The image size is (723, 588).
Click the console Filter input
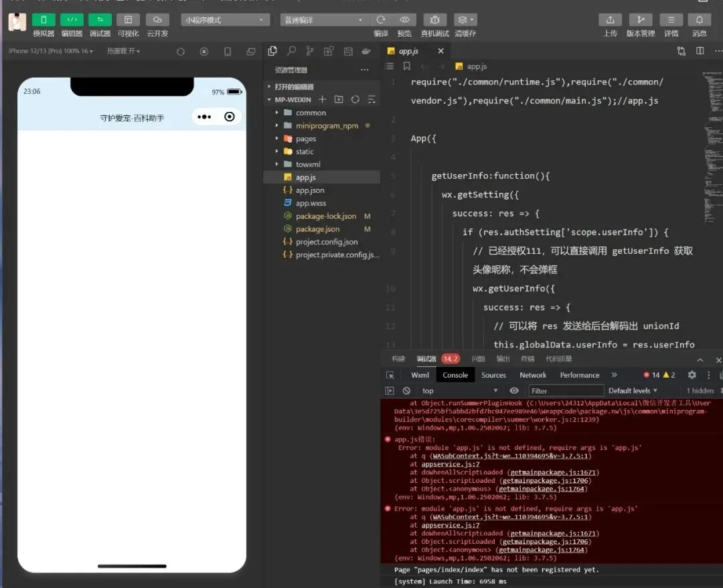(x=566, y=390)
